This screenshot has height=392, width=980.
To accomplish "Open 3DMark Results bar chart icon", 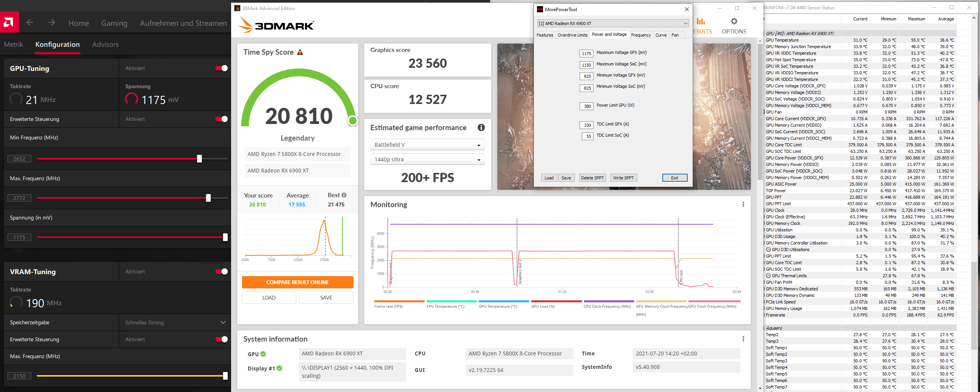I will [x=701, y=22].
